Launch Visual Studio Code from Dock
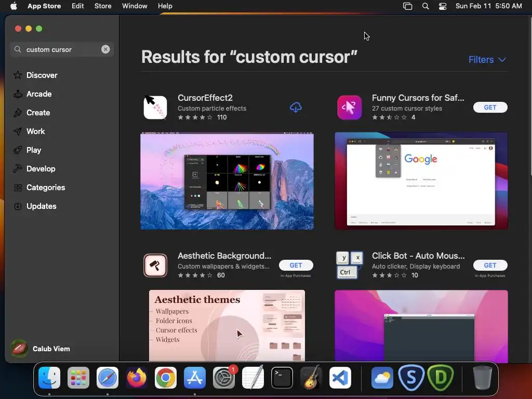Viewport: 532px width, 399px height. click(340, 378)
